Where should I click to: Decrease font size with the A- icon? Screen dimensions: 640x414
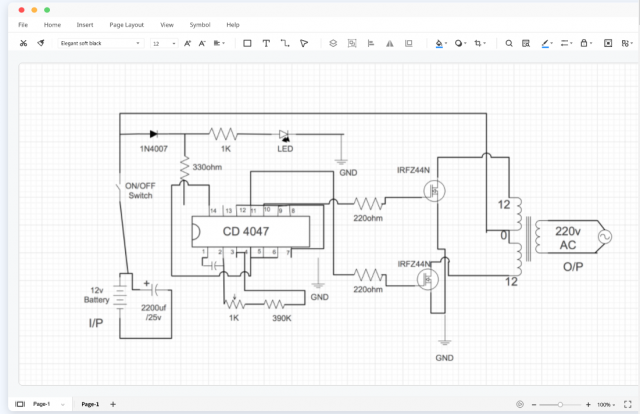202,43
